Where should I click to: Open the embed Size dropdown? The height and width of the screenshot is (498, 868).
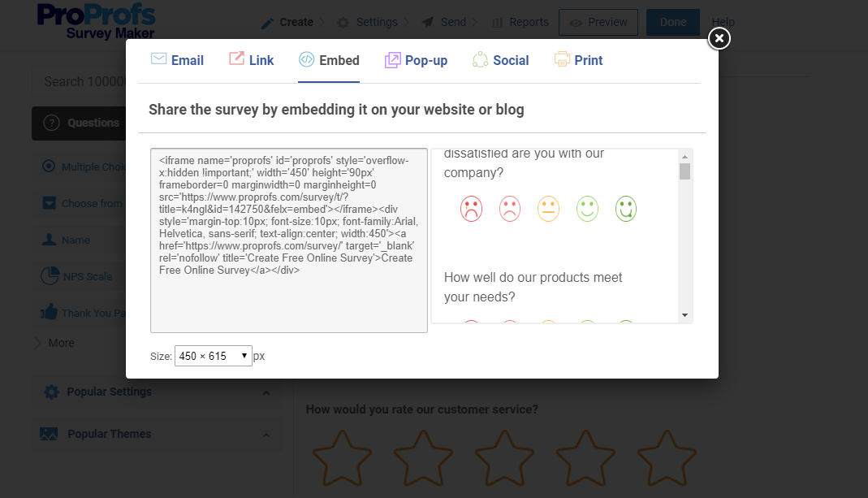tap(213, 356)
